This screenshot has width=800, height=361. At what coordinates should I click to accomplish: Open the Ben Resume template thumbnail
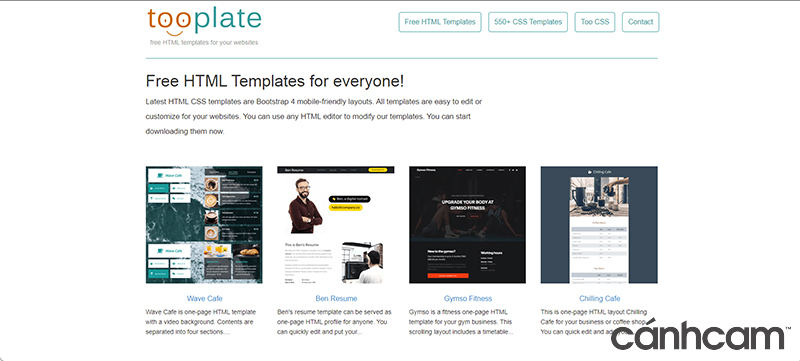(336, 225)
